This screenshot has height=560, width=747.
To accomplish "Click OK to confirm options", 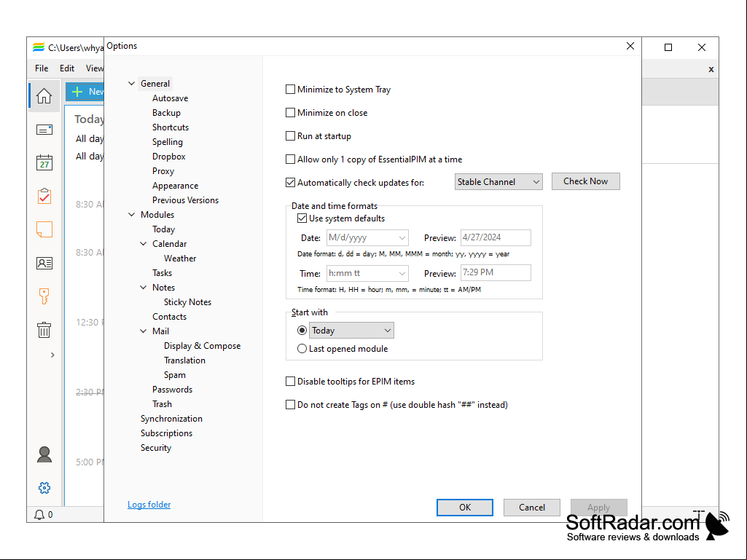I will pos(464,507).
